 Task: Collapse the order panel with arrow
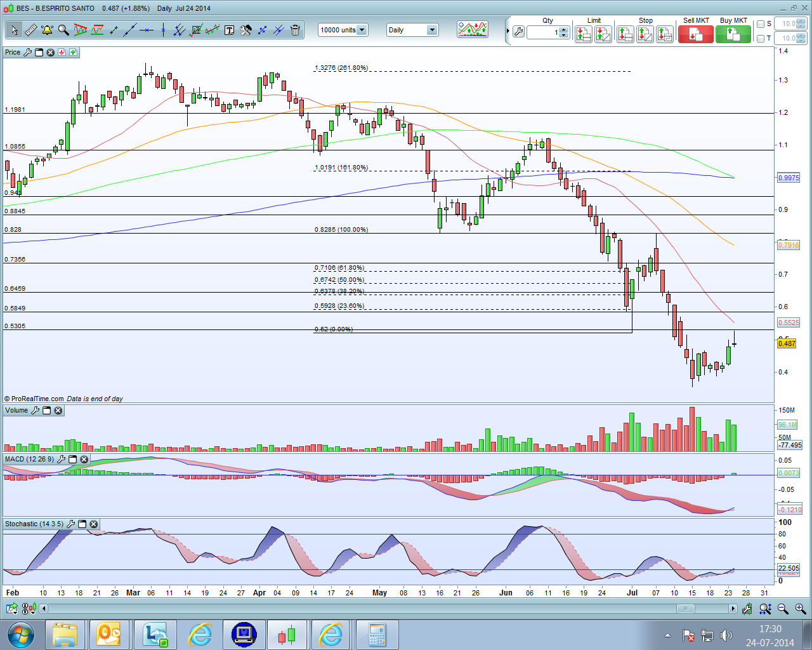tap(507, 30)
